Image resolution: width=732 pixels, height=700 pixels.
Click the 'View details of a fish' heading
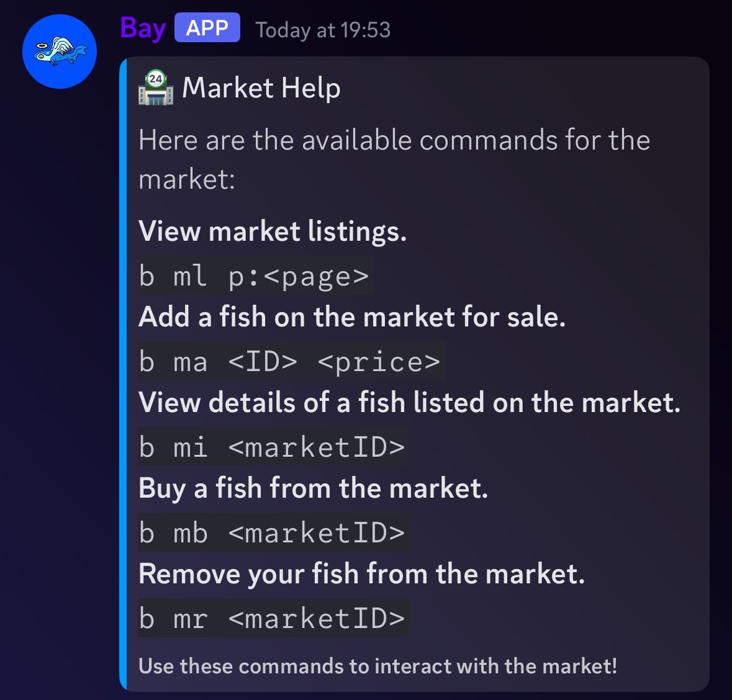tap(410, 402)
